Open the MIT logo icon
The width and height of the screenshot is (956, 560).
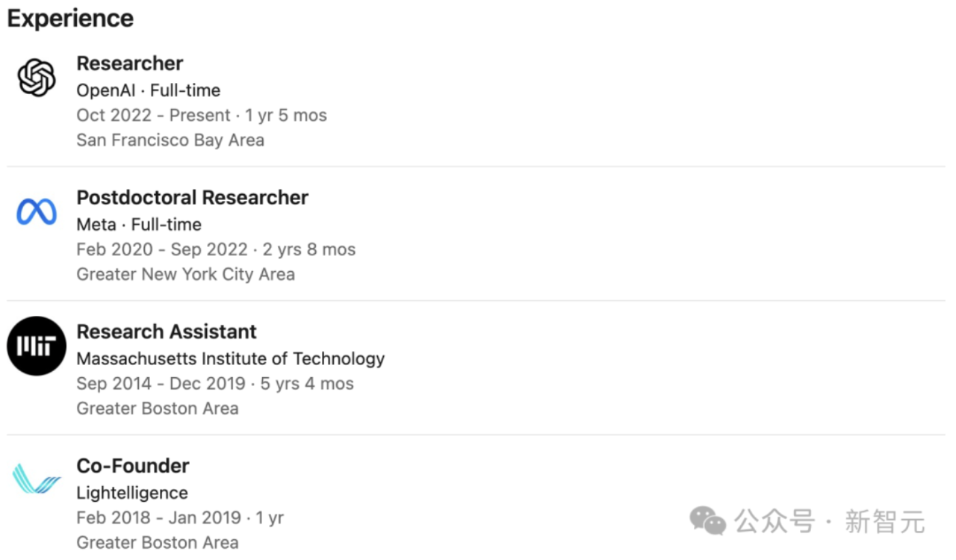(37, 346)
